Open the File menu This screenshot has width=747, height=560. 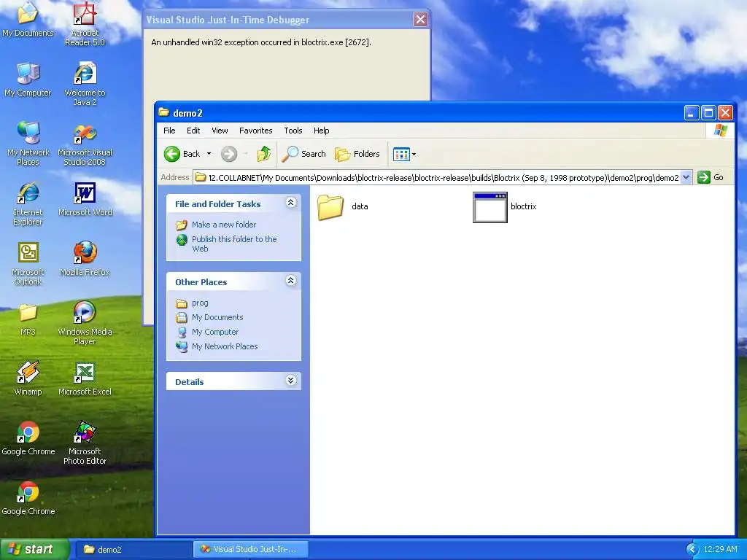[x=169, y=131]
